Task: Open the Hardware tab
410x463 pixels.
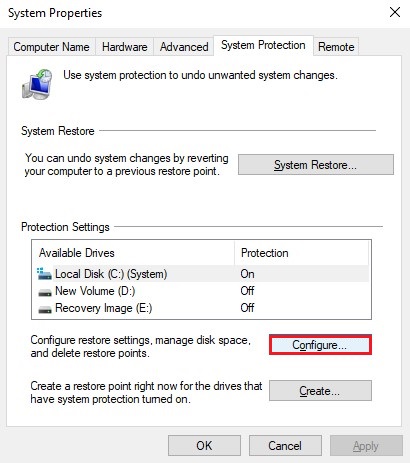Action: pos(125,47)
